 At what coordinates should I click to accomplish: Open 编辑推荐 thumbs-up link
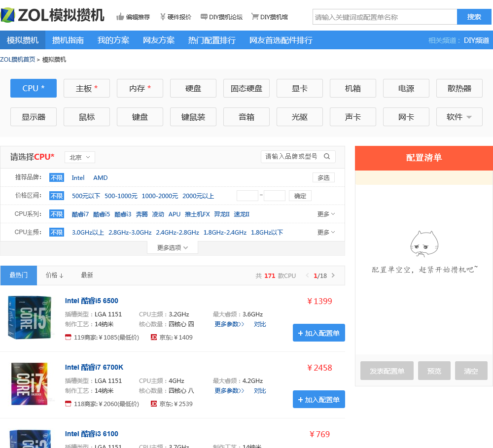point(133,17)
